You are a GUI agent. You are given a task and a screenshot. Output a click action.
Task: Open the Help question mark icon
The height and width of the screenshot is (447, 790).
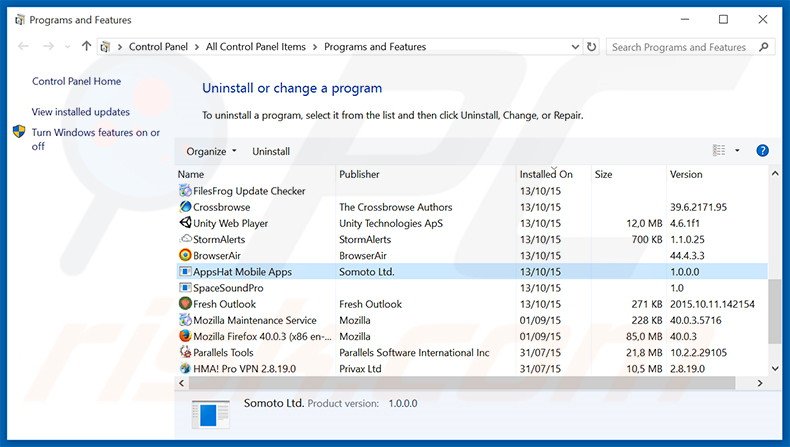(x=762, y=151)
